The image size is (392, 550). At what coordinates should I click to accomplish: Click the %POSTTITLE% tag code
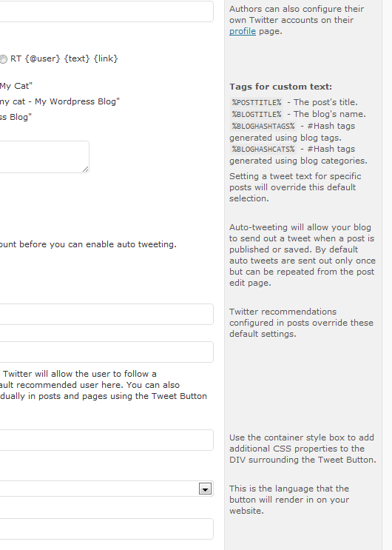pyautogui.click(x=257, y=102)
